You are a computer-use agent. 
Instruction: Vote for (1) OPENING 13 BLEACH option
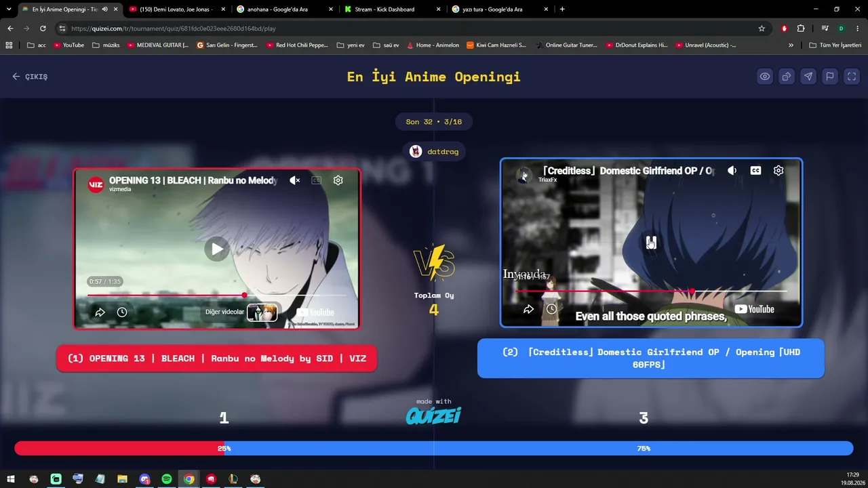click(x=217, y=359)
